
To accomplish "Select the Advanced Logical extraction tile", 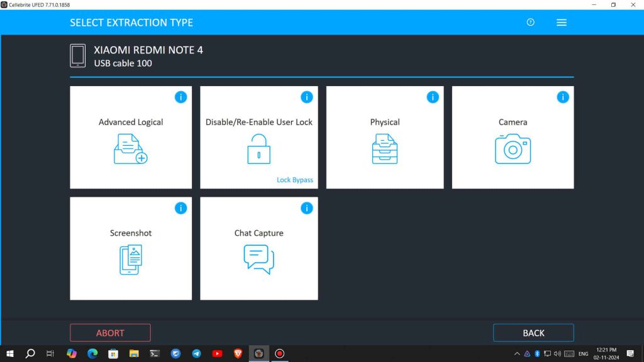I will (131, 138).
